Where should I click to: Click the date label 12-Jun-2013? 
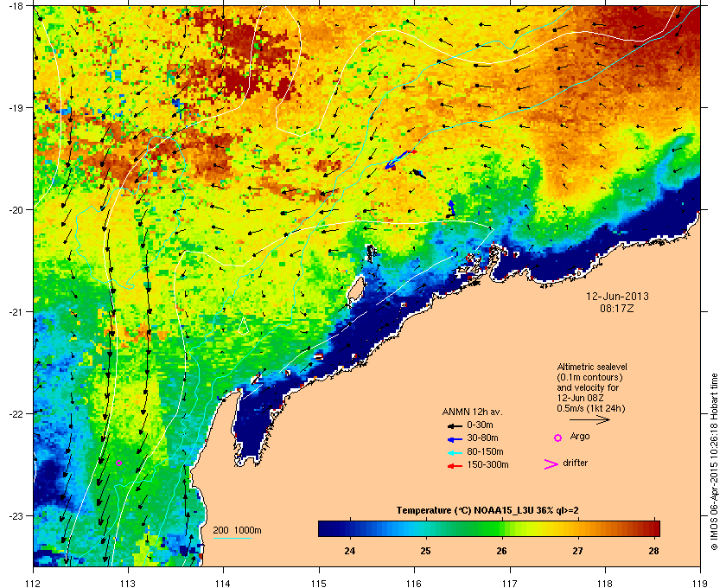pos(617,297)
